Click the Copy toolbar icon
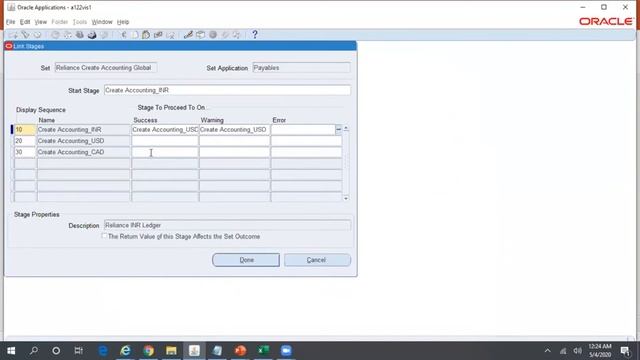 [135, 35]
